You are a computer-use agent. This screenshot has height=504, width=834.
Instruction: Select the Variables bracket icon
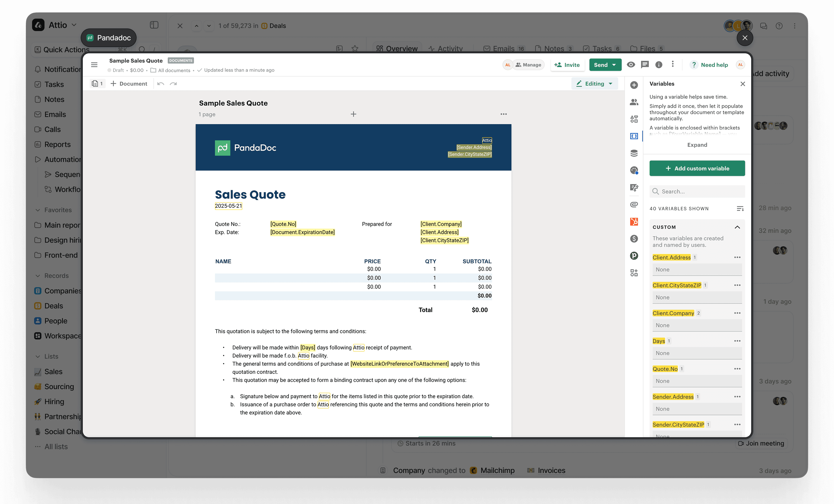pyautogui.click(x=634, y=136)
